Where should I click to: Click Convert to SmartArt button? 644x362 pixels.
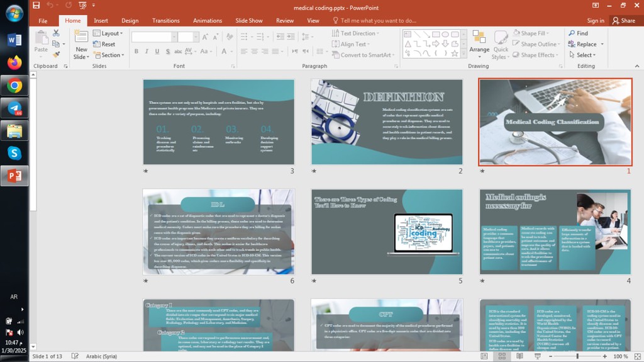[363, 55]
